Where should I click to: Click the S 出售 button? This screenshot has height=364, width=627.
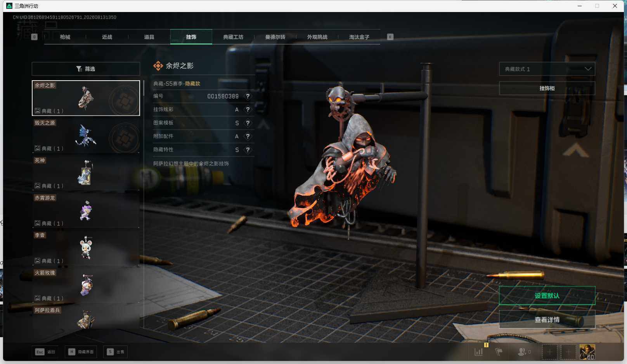coord(116,352)
